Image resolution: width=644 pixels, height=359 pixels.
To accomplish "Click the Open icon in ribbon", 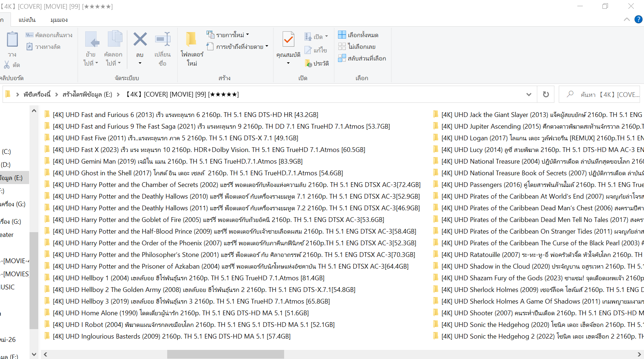I will [308, 36].
